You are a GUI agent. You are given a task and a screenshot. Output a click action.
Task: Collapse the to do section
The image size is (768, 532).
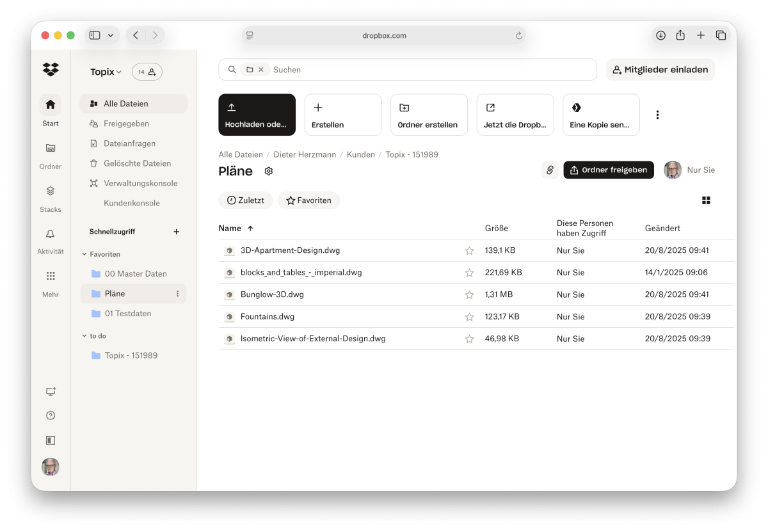pos(84,335)
